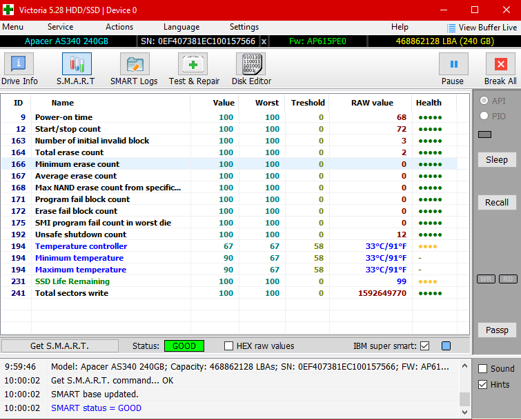521x420 pixels.
Task: Select the Total sectors write row
Action: click(x=229, y=293)
